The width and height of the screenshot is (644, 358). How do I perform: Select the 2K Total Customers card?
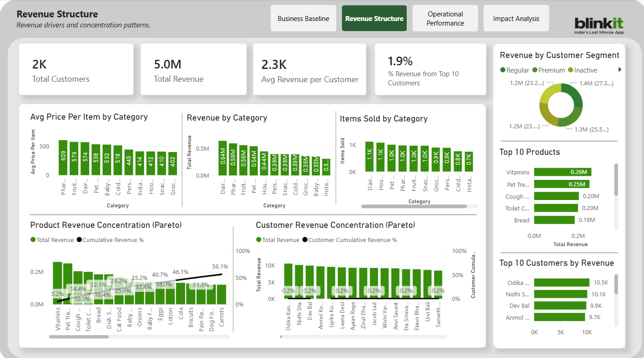click(x=76, y=69)
